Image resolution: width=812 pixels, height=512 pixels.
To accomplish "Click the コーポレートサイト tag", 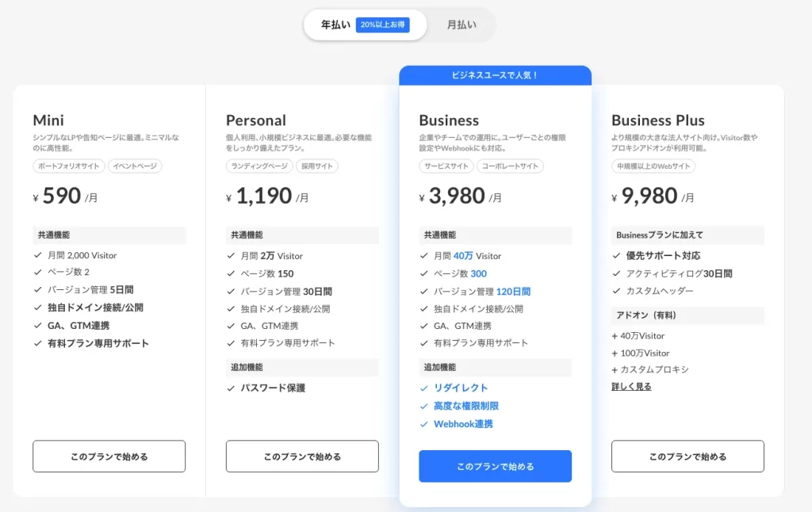I will point(510,166).
